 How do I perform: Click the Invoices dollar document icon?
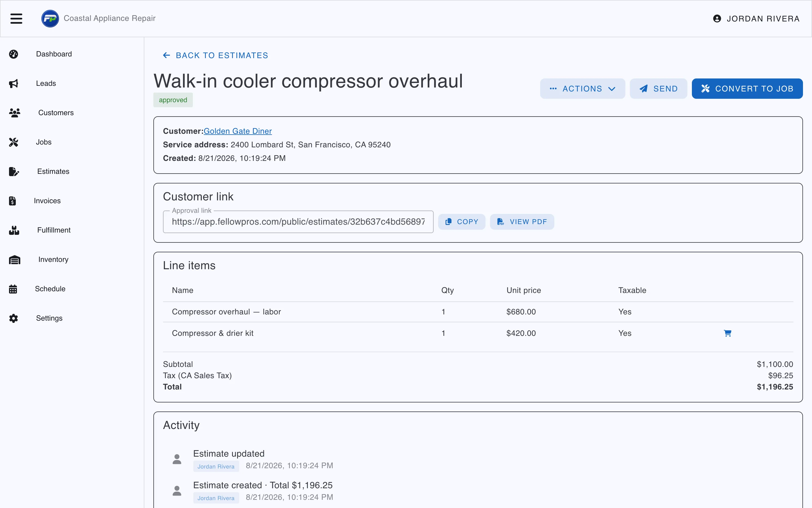tap(12, 201)
